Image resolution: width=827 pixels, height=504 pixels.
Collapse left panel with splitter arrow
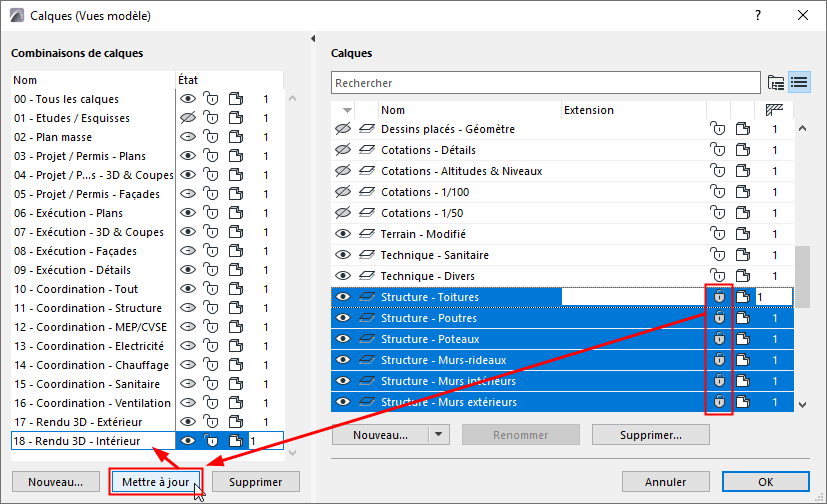pos(313,38)
